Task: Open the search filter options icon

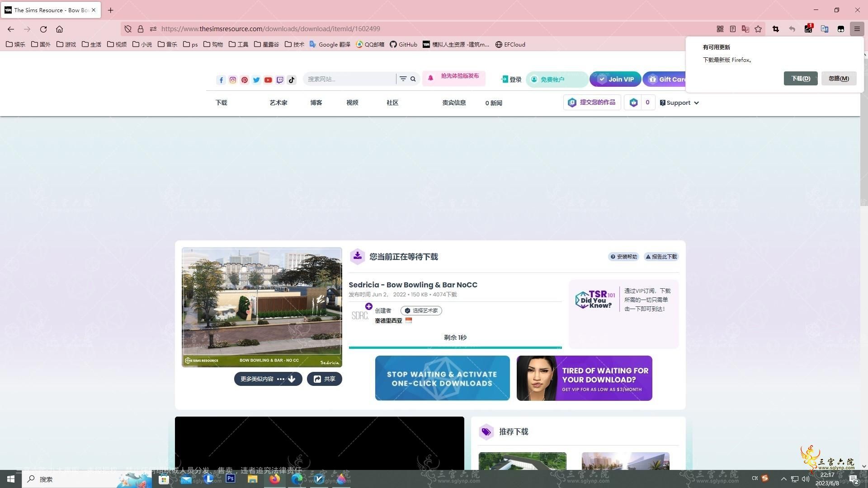Action: [403, 79]
